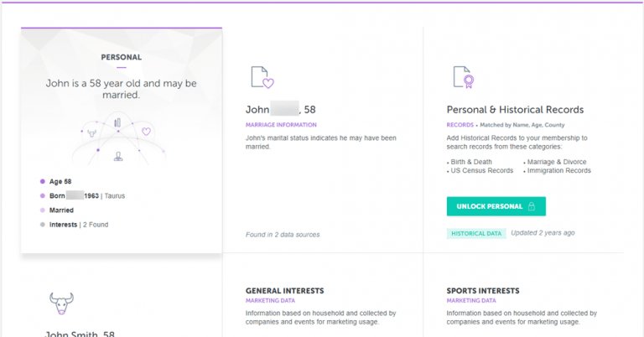644x337 pixels.
Task: Select the Historical Data tag
Action: click(x=476, y=234)
